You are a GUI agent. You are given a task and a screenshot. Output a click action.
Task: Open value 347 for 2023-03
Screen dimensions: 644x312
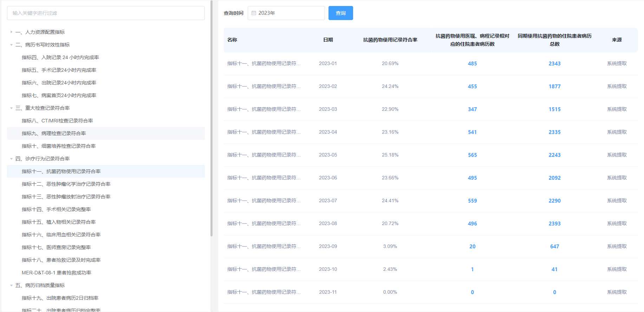(x=472, y=109)
